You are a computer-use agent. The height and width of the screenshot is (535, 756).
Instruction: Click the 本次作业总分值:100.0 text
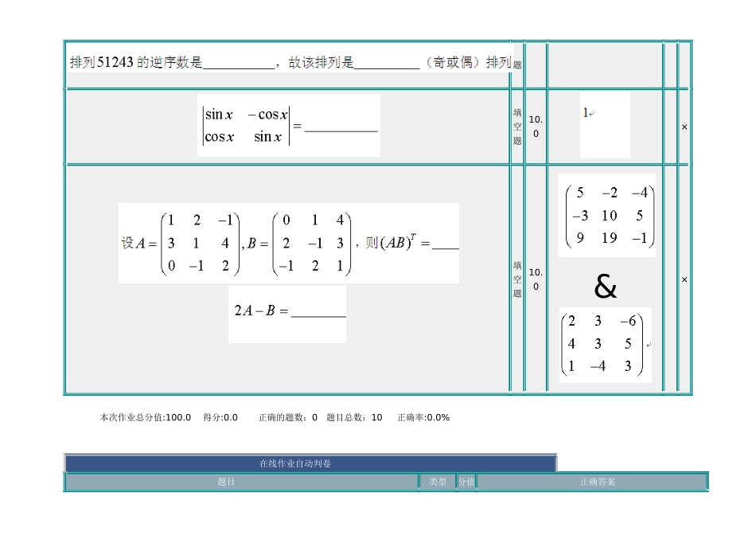pos(145,417)
